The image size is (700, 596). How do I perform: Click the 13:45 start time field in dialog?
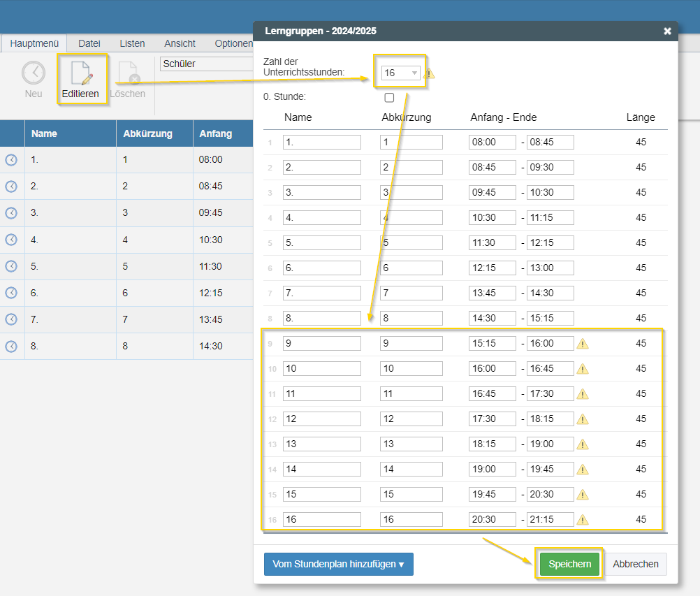[x=493, y=293]
